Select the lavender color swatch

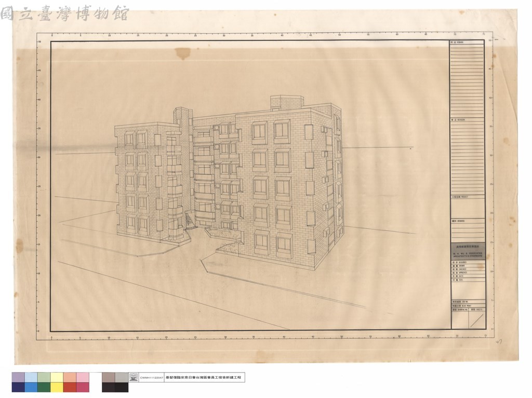tap(18, 378)
